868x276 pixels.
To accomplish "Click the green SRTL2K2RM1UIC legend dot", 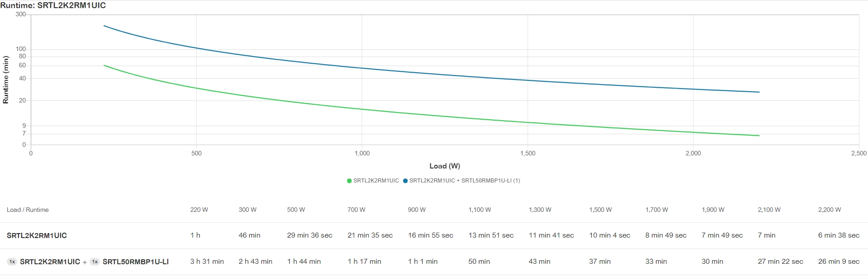I will (349, 181).
